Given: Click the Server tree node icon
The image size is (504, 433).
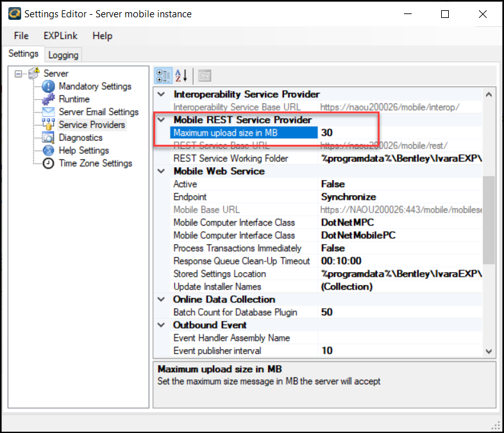Looking at the screenshot, I should coord(34,73).
